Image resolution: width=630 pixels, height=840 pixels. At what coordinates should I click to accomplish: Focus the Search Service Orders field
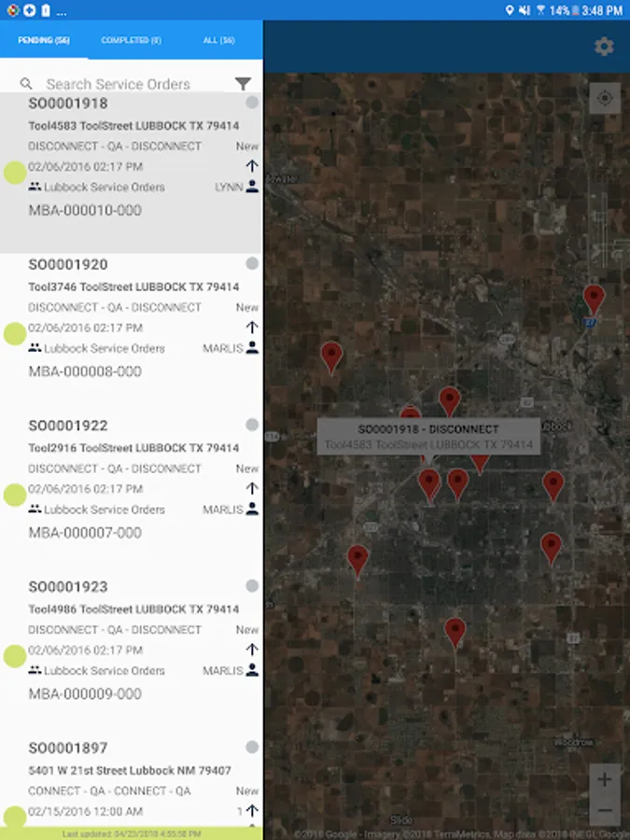[118, 84]
